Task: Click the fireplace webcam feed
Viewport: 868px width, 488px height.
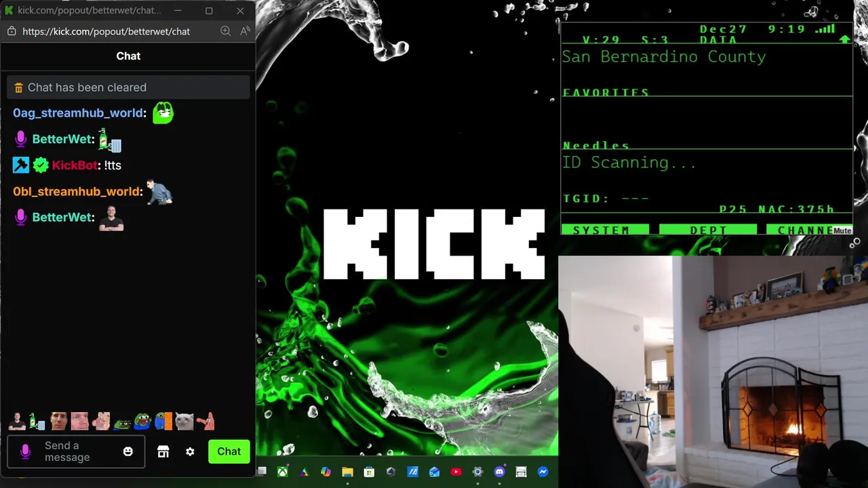Action: pos(713,371)
